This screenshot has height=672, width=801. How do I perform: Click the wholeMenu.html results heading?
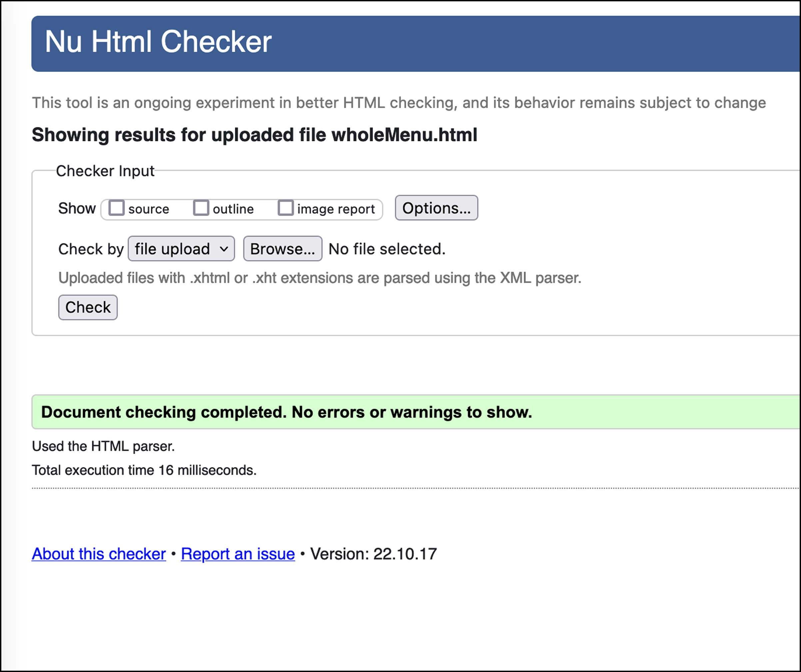[255, 135]
